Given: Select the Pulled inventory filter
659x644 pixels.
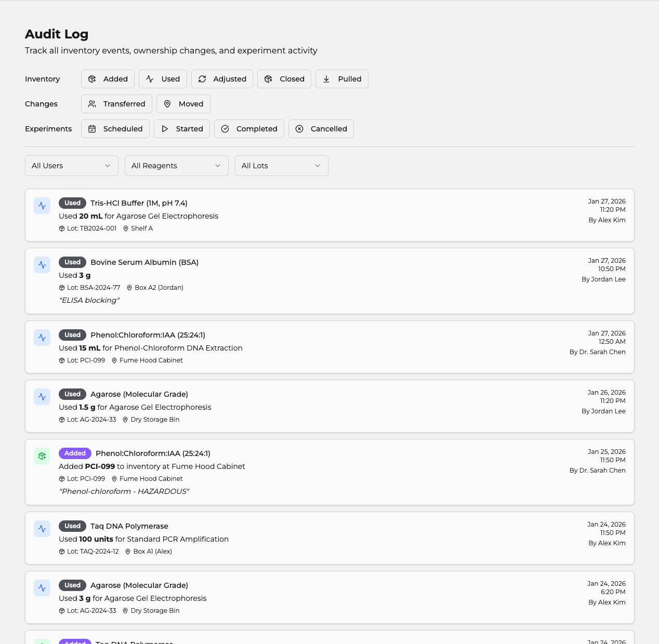Looking at the screenshot, I should [x=341, y=79].
